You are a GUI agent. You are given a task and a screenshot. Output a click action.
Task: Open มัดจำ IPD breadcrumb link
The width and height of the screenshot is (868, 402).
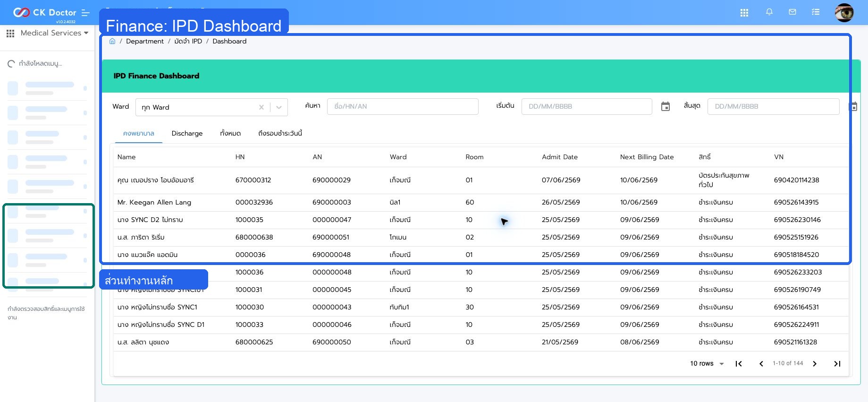click(188, 41)
